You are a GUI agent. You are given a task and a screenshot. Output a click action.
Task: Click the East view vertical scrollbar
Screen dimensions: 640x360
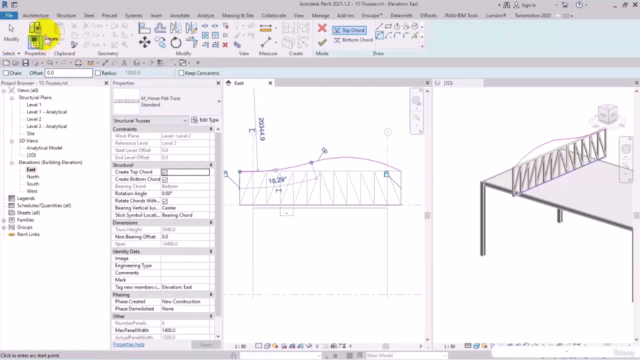[x=427, y=215]
